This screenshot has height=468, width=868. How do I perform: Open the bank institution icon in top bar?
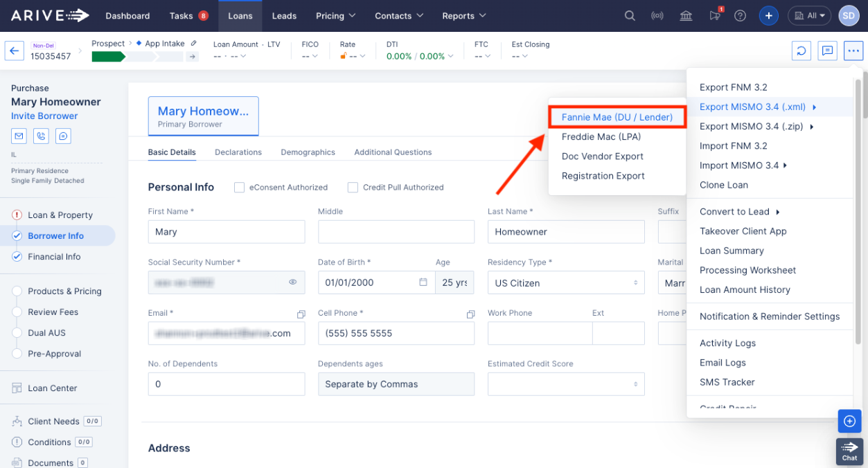point(686,16)
